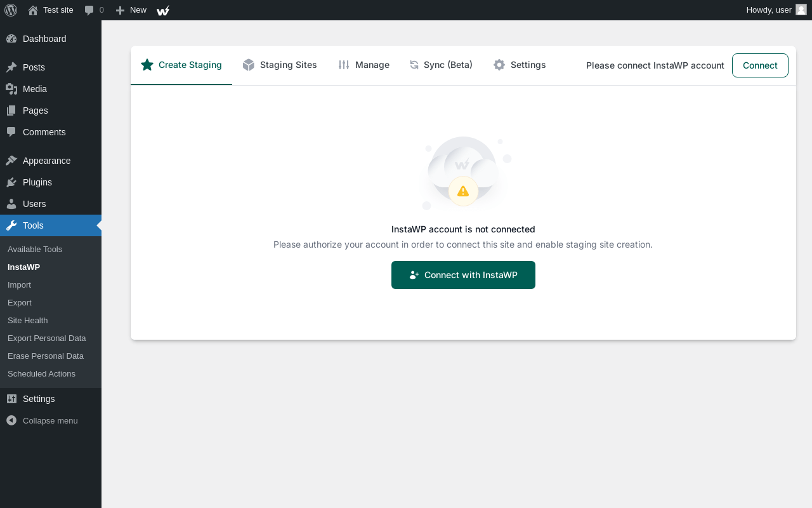This screenshot has width=812, height=508.
Task: Open the comments bubble in admin bar
Action: [89, 10]
